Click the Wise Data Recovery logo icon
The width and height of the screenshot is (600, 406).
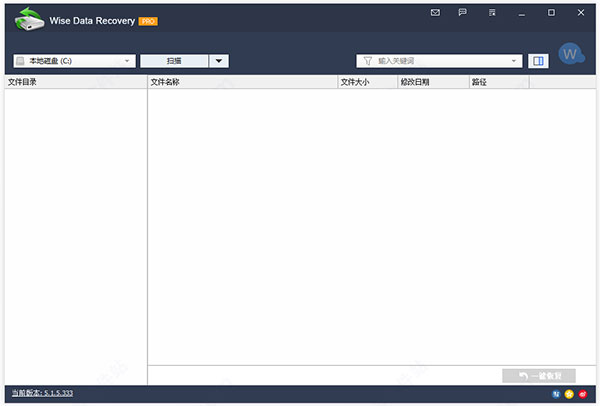click(29, 19)
